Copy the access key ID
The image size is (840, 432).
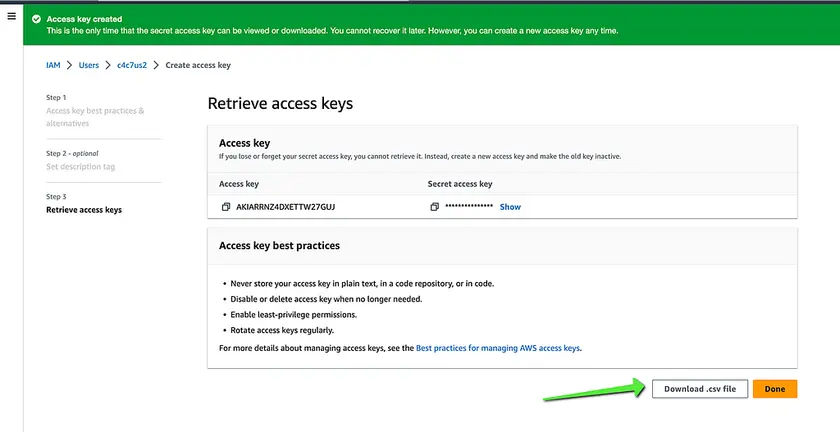pos(226,207)
